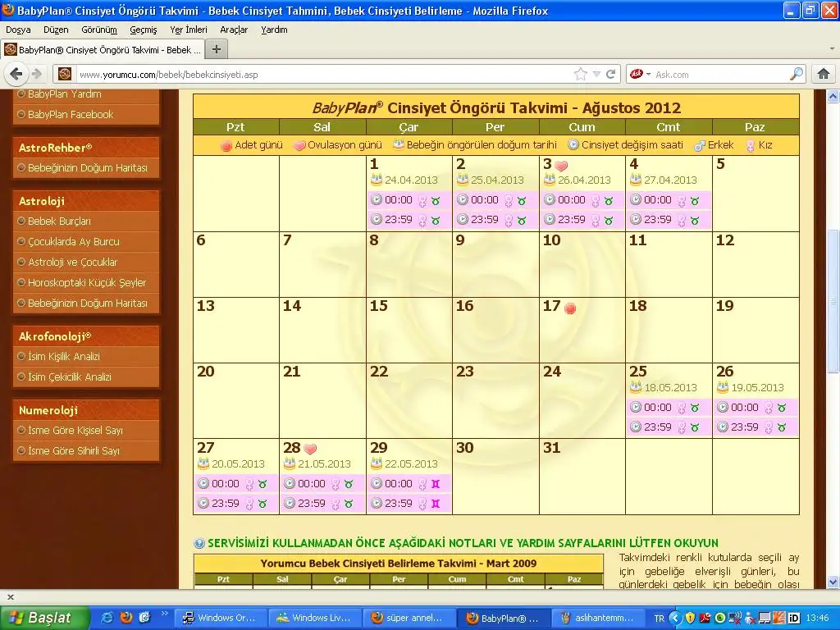Open the Ask.com search engine dropdown
The width and height of the screenshot is (840, 630).
pyautogui.click(x=648, y=74)
